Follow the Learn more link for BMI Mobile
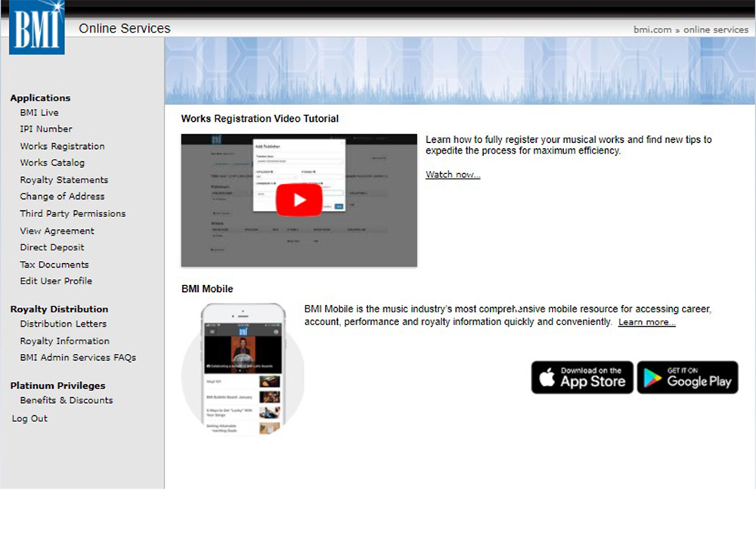The image size is (756, 540). [646, 322]
